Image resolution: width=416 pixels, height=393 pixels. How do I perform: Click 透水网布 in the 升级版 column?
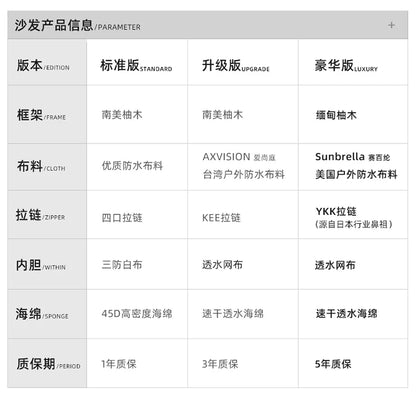point(222,265)
